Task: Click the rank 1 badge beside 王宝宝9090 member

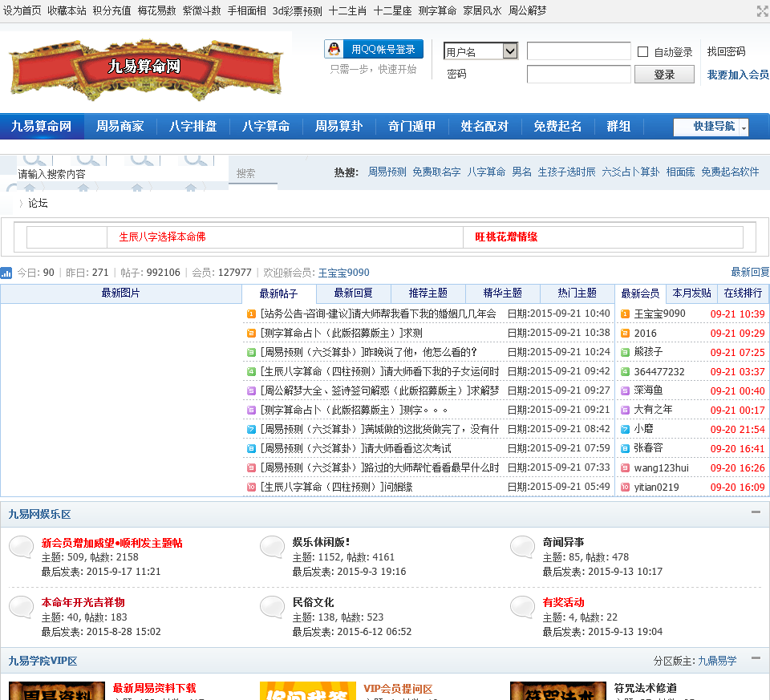Action: [x=625, y=314]
